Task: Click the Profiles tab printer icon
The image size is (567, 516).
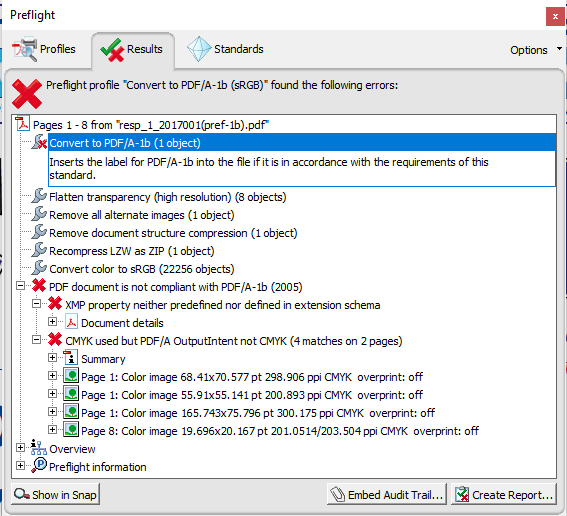Action: [24, 49]
